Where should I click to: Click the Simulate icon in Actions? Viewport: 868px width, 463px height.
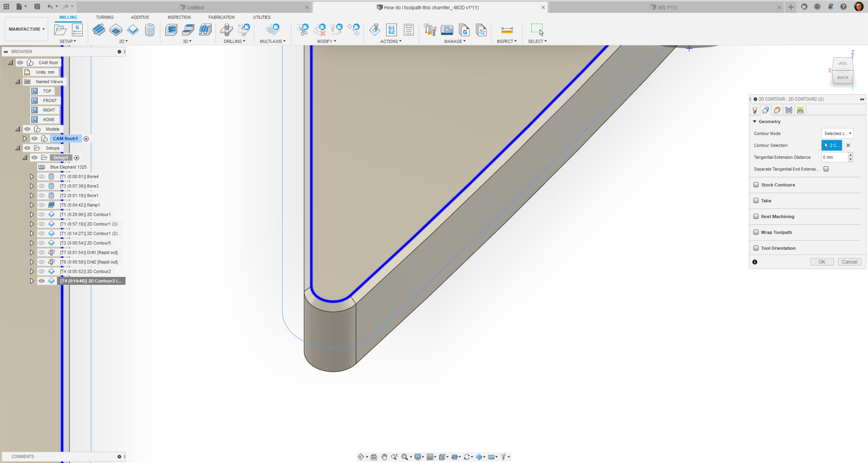pos(374,30)
